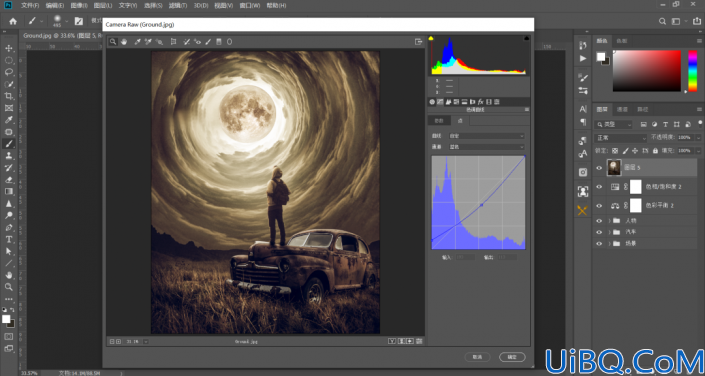The width and height of the screenshot is (705, 376).
Task: Open the 正常 blend mode dropdown
Action: pyautogui.click(x=620, y=138)
